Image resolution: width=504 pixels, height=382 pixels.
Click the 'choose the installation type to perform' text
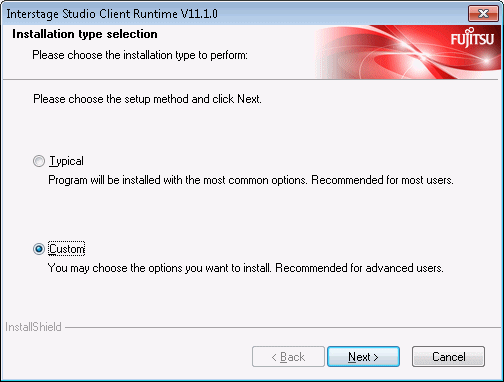tap(140, 55)
